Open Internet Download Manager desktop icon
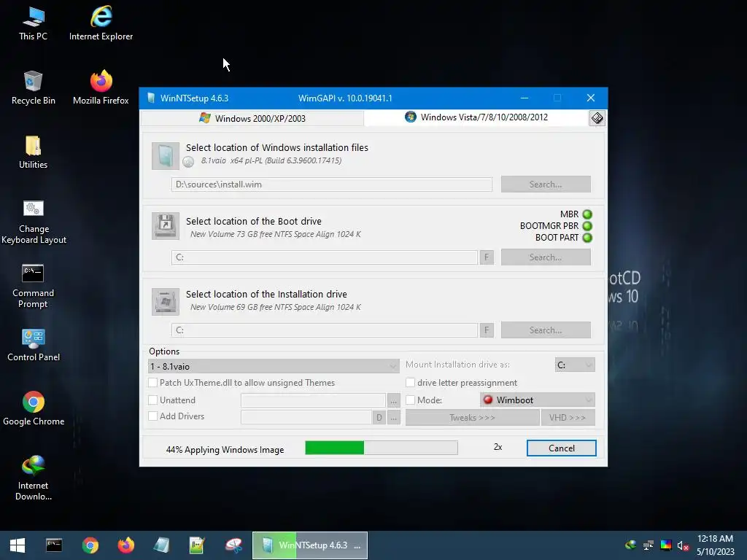This screenshot has height=560, width=747. tap(33, 478)
